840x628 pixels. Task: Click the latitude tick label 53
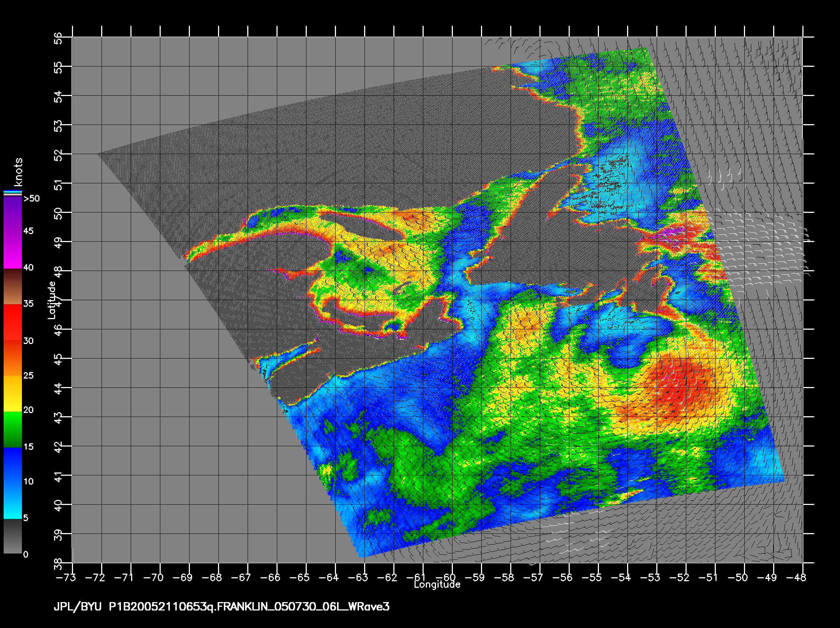coord(58,126)
